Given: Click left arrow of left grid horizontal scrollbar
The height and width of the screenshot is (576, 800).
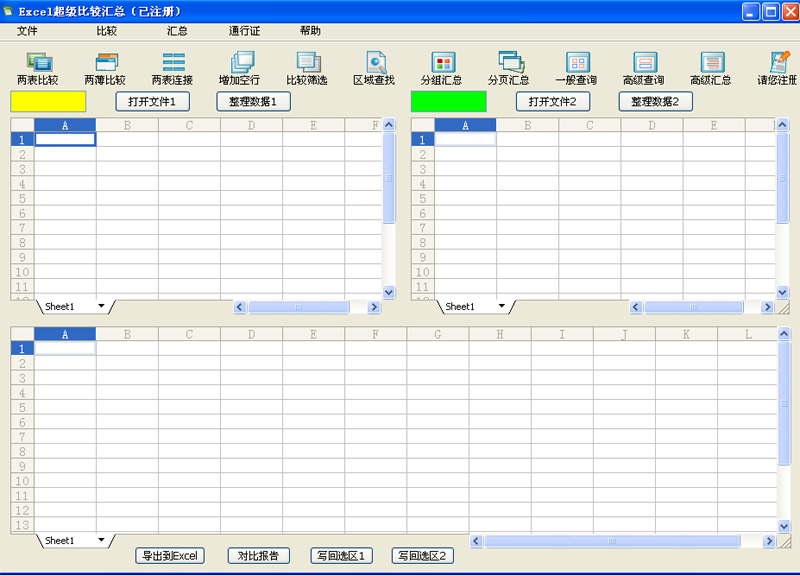Looking at the screenshot, I should 240,307.
